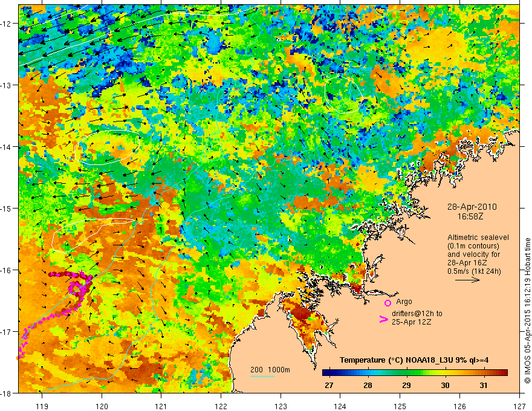Click the longitude label 124
The width and height of the screenshot is (532, 411).
pyautogui.click(x=340, y=406)
